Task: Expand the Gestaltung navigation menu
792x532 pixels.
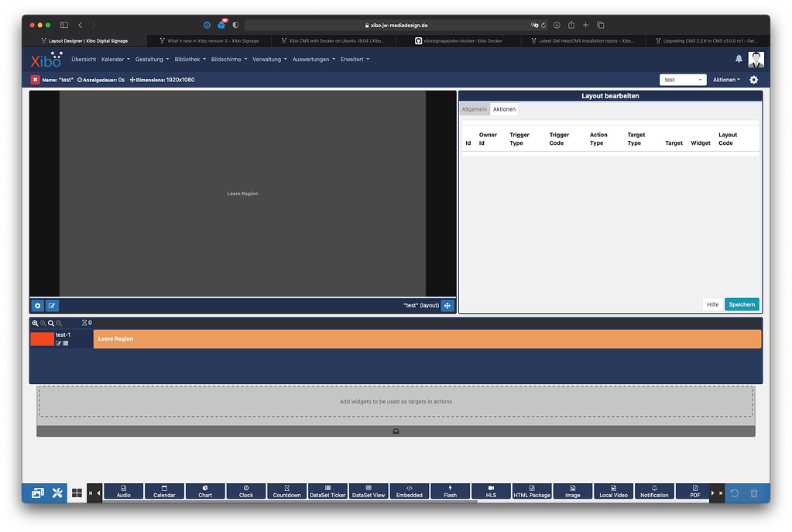Action: pyautogui.click(x=152, y=59)
